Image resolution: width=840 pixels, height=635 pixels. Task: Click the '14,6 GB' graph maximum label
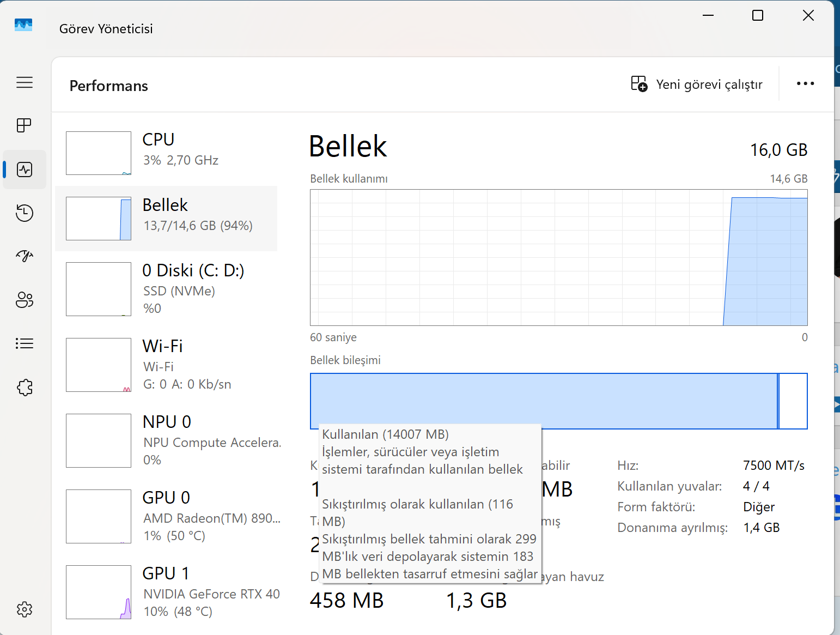[x=788, y=179]
